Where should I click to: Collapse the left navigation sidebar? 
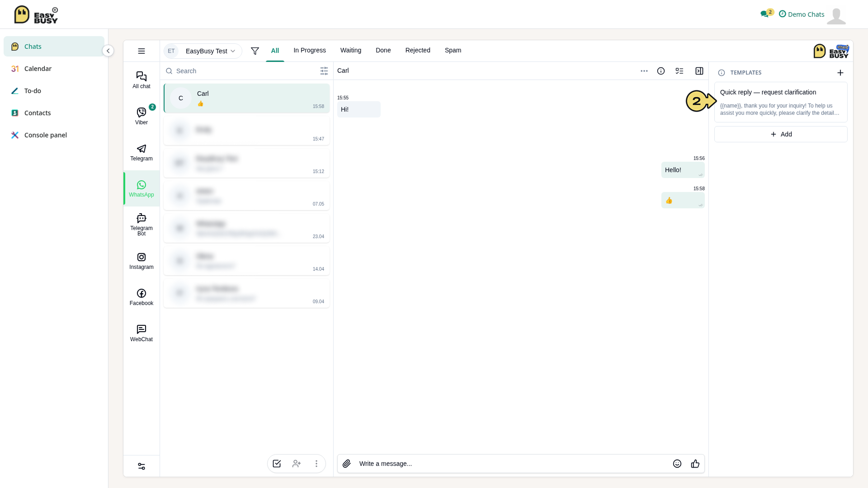108,51
